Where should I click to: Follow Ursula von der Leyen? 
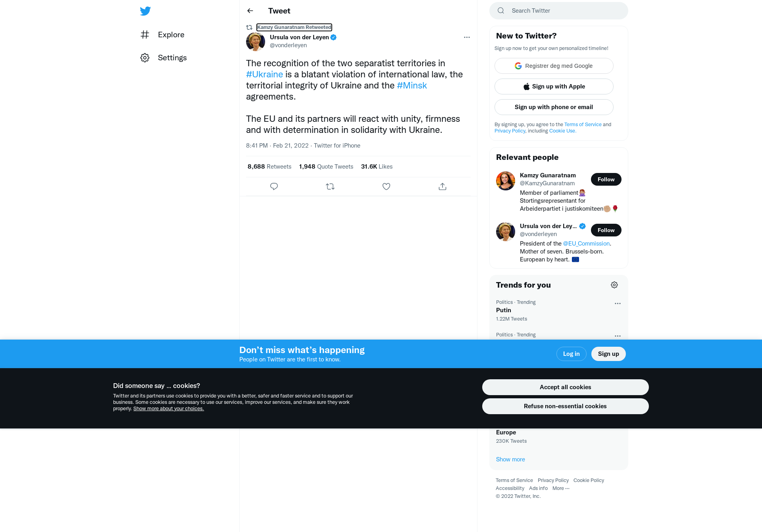(606, 230)
